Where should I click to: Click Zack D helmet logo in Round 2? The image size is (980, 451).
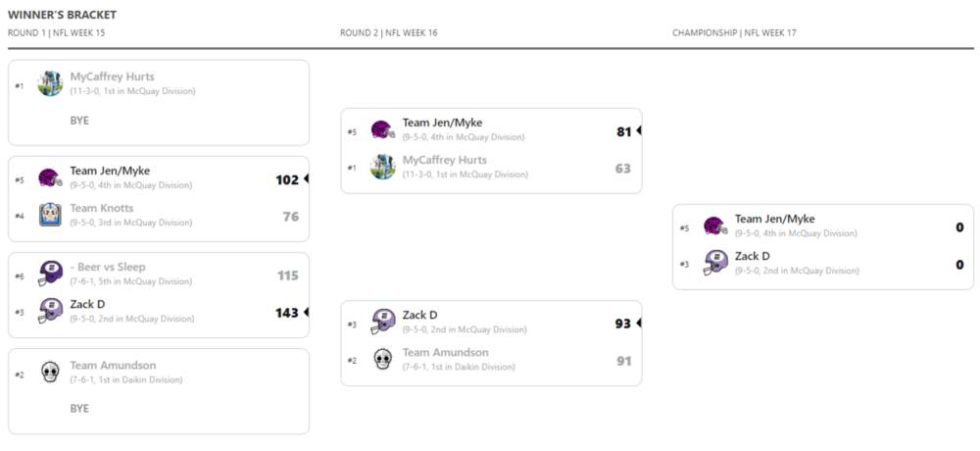coord(382,322)
